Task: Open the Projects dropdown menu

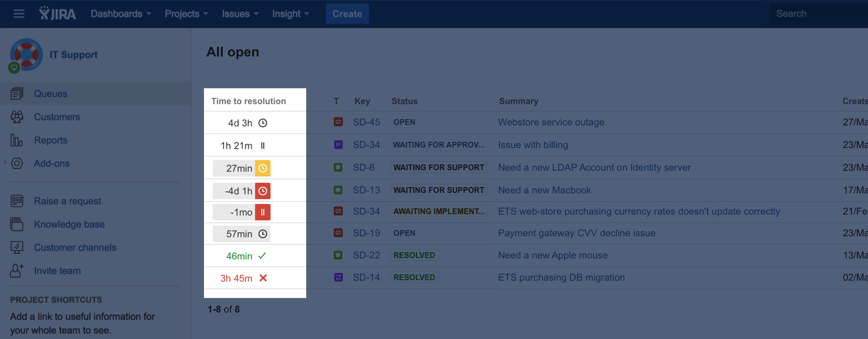Action: (x=186, y=14)
